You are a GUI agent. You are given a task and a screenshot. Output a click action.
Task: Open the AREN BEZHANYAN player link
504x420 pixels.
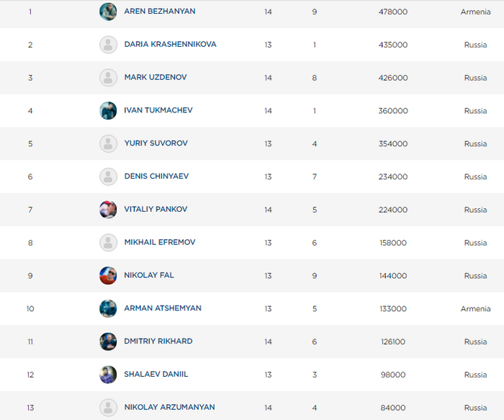159,12
